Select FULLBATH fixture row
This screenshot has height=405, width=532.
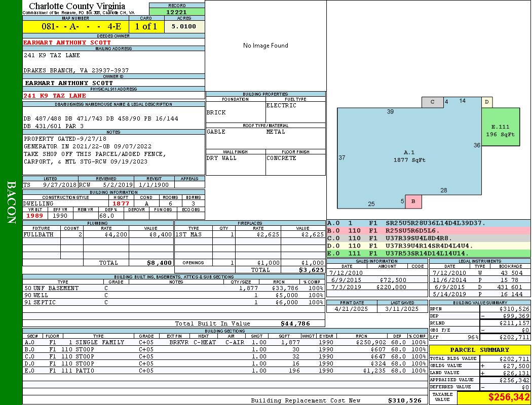(98, 234)
